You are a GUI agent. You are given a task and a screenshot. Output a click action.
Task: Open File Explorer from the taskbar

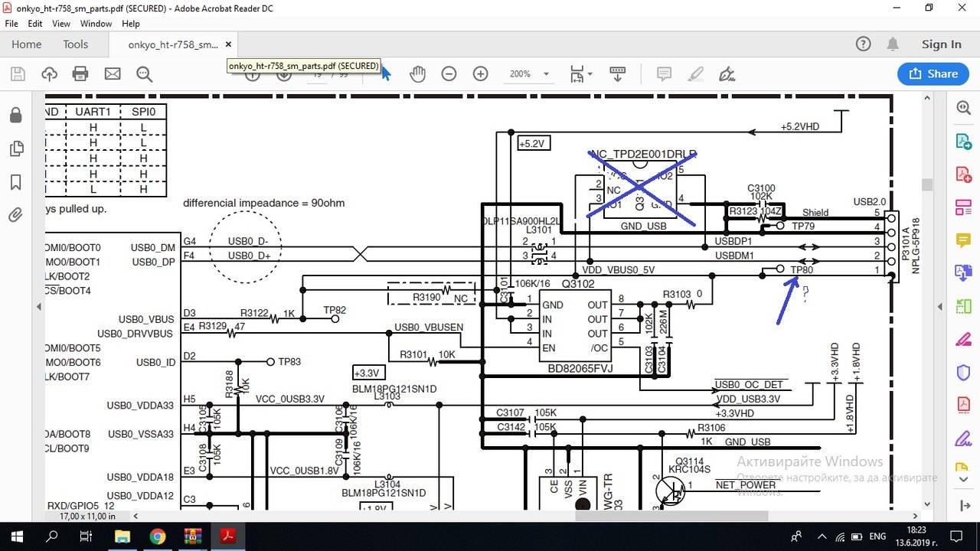[122, 536]
